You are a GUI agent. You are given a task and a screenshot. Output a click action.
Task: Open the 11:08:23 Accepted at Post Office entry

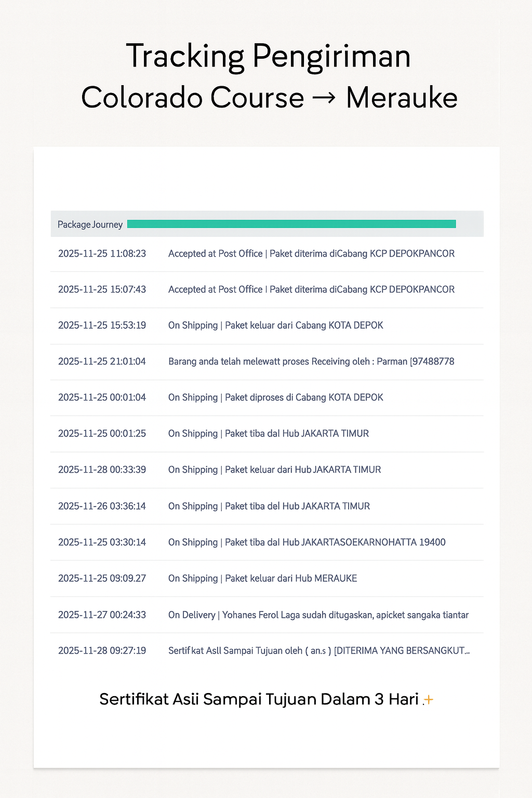[x=311, y=254]
